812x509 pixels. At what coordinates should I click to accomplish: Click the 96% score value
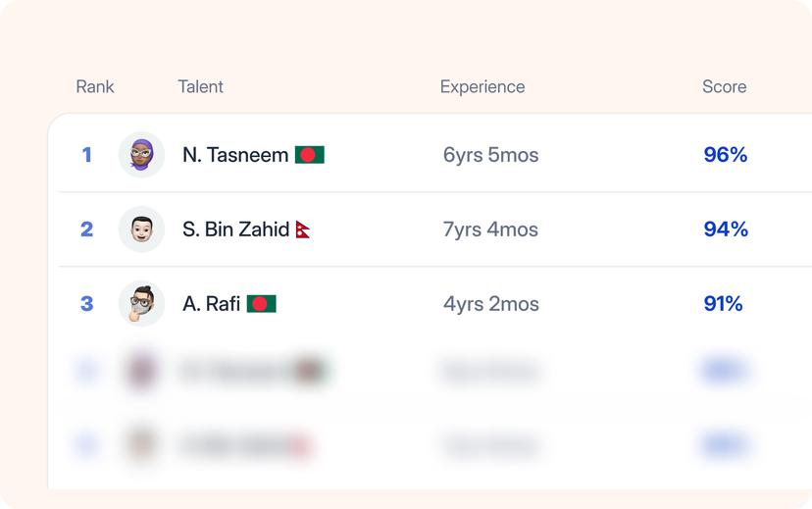point(726,154)
